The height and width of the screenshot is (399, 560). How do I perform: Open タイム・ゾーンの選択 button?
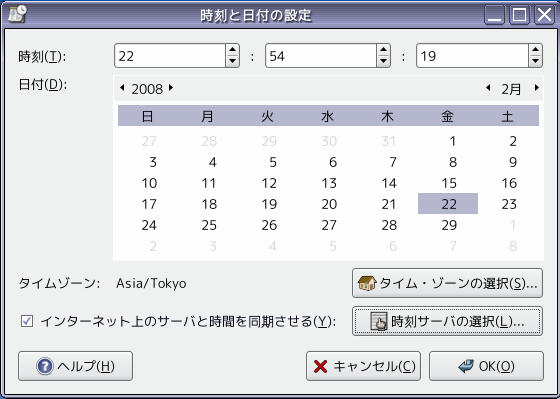tap(447, 283)
